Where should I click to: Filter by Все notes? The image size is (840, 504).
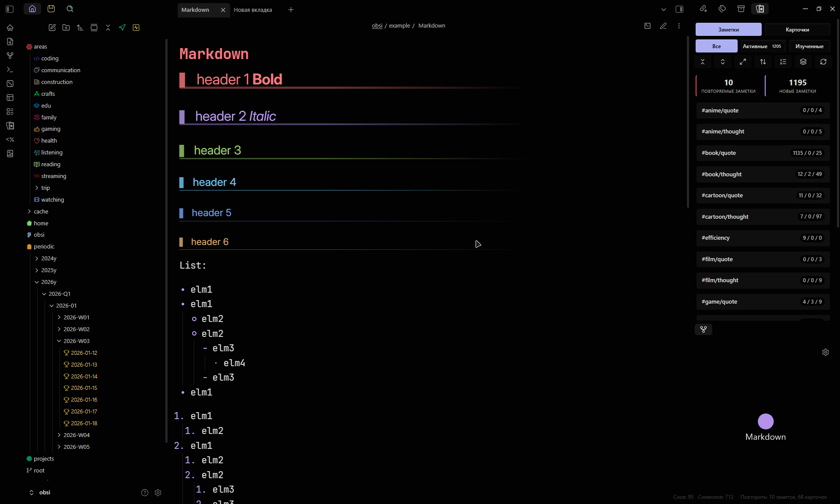click(x=717, y=46)
